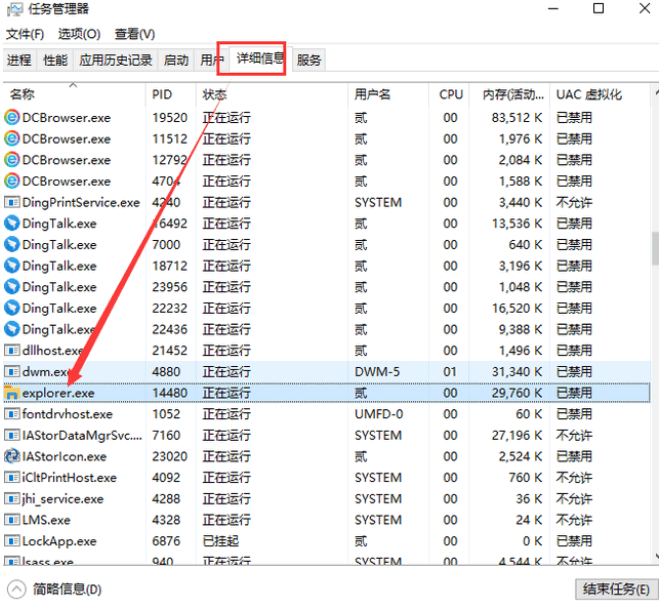Click the dwm.exe process icon
This screenshot has width=662, height=603.
click(12, 372)
